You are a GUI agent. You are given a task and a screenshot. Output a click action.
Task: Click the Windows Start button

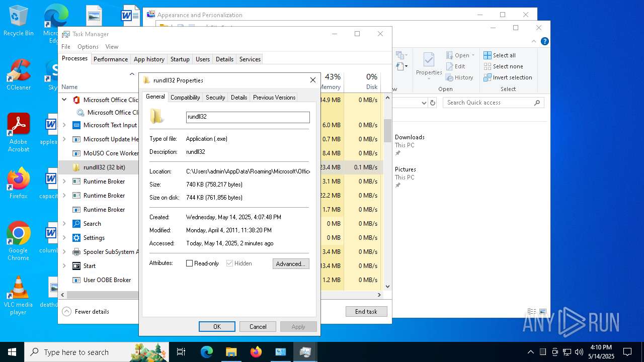point(12,352)
